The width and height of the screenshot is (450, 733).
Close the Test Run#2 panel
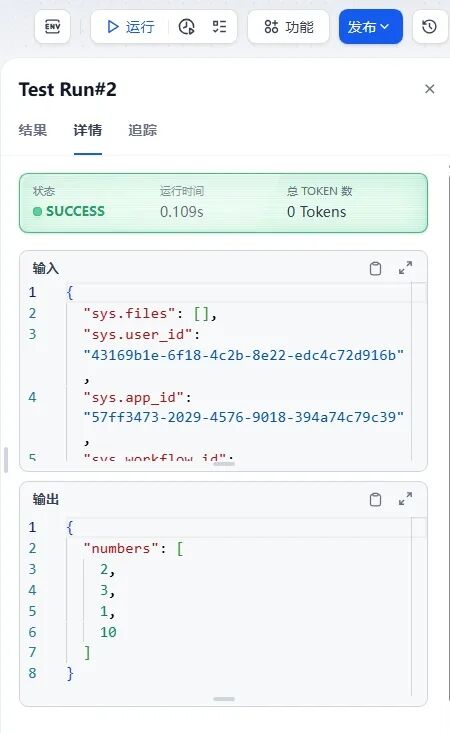(429, 89)
